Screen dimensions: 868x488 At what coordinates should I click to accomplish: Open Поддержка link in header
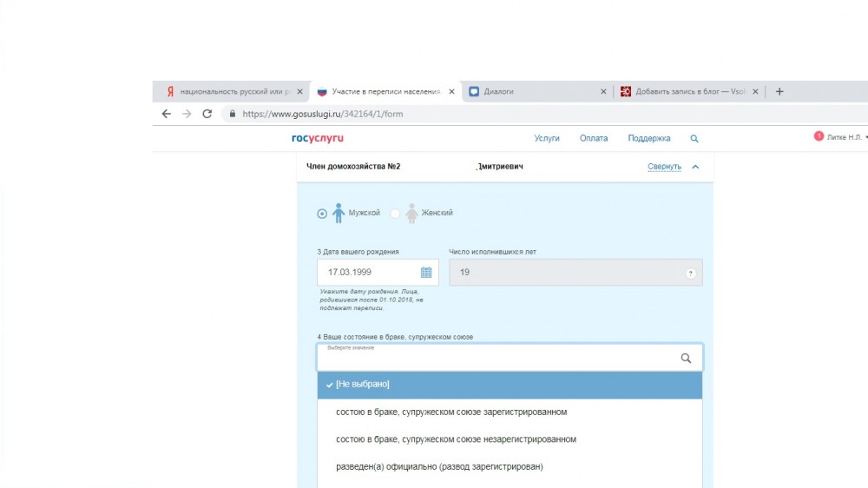coord(649,138)
